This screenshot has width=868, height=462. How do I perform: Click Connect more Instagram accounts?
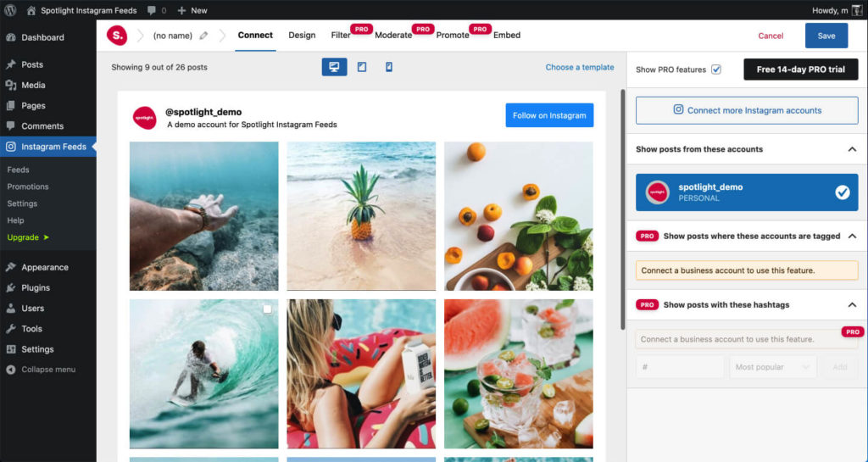747,110
